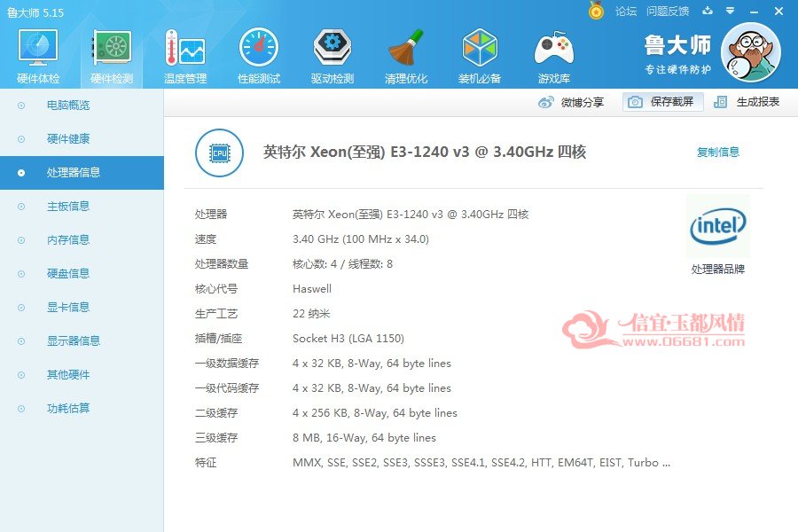
Task: Open 温度管理 thermometer icon
Action: point(185,47)
